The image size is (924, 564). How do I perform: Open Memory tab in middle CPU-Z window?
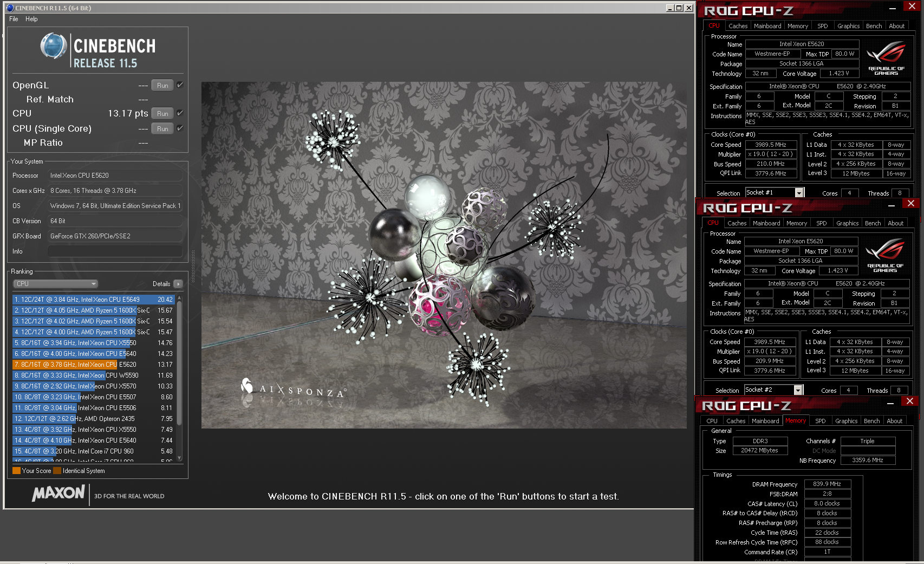(x=797, y=223)
